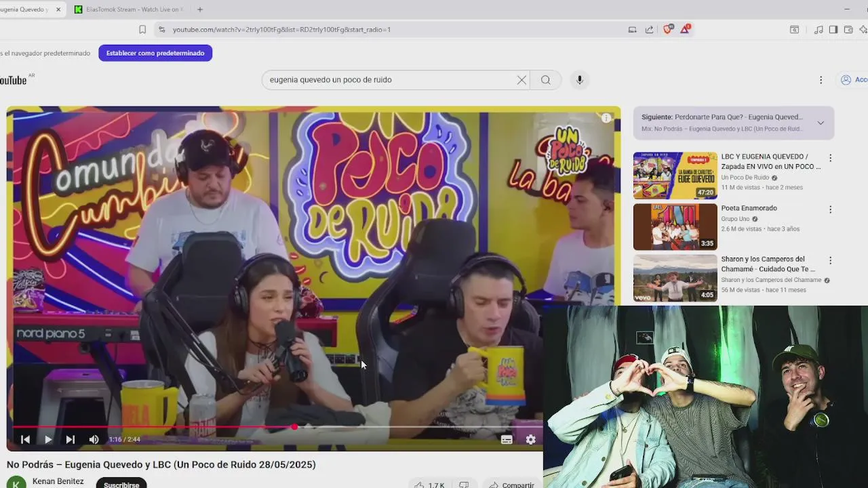Open Brave Rewards triangle icon
The height and width of the screenshot is (488, 868).
[x=685, y=29]
